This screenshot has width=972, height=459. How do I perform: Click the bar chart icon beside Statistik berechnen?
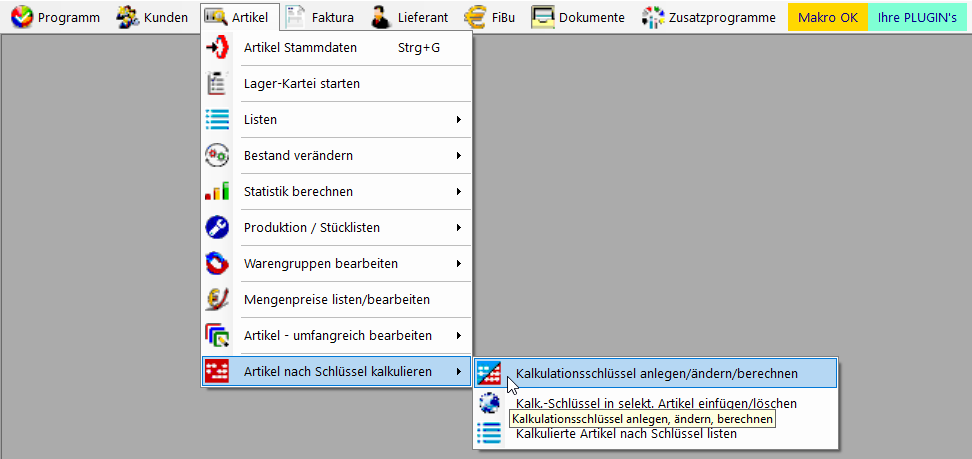click(217, 191)
